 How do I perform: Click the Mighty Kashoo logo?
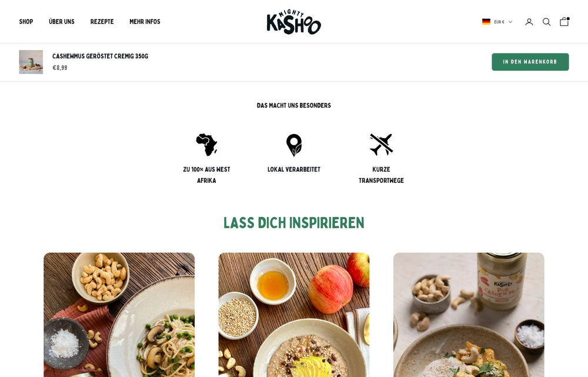click(293, 22)
